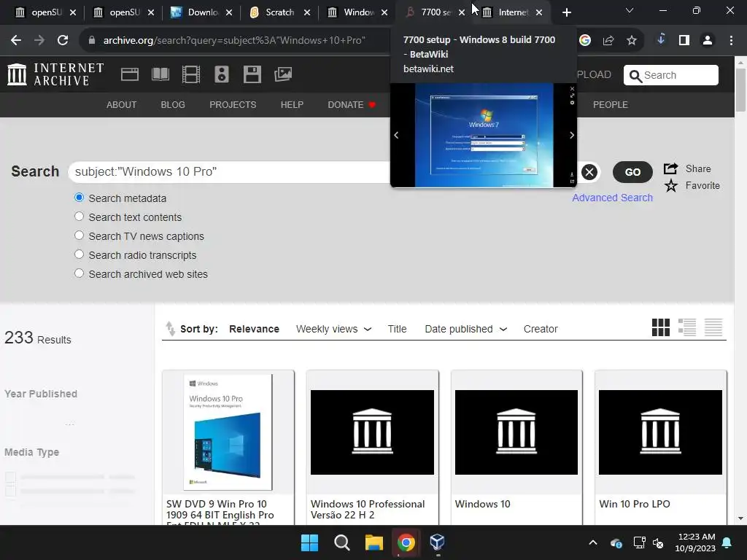747x560 pixels.
Task: Open the Google account G icon
Action: click(x=585, y=41)
